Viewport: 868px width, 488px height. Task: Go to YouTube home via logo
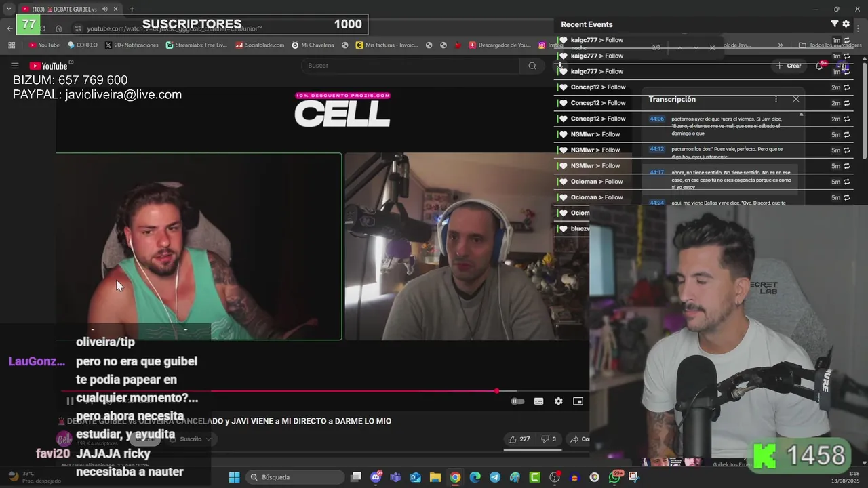coord(48,66)
